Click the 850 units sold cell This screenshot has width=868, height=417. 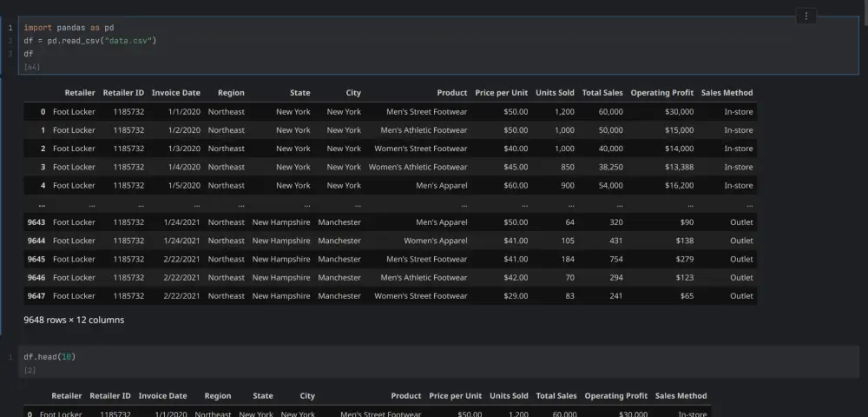568,168
